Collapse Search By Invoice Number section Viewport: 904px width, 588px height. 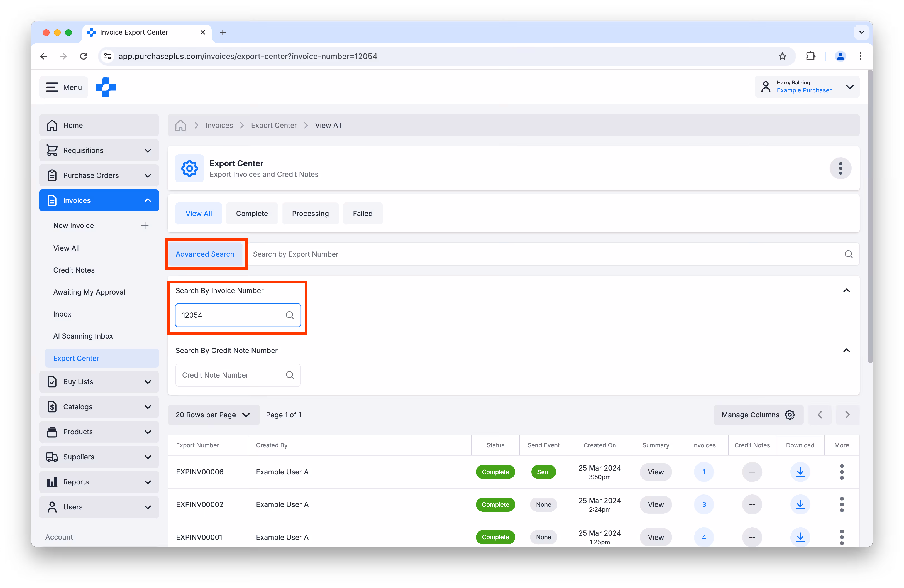[846, 291]
